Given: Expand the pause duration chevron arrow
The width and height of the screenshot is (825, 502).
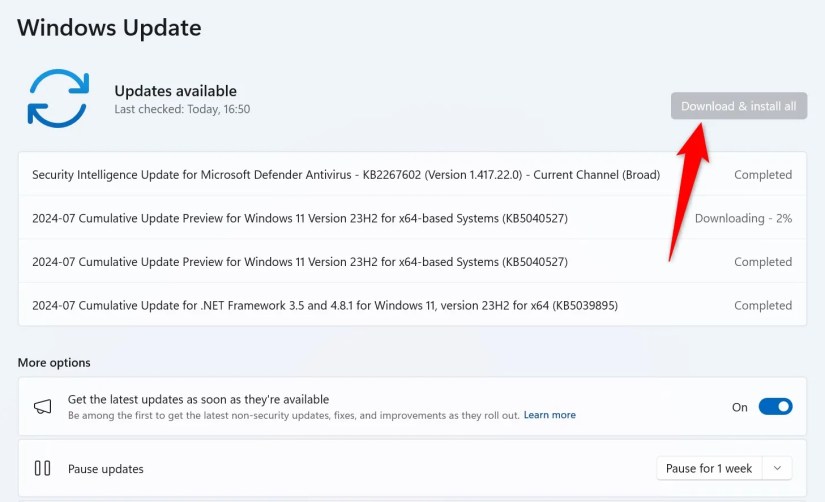Looking at the screenshot, I should tap(777, 468).
